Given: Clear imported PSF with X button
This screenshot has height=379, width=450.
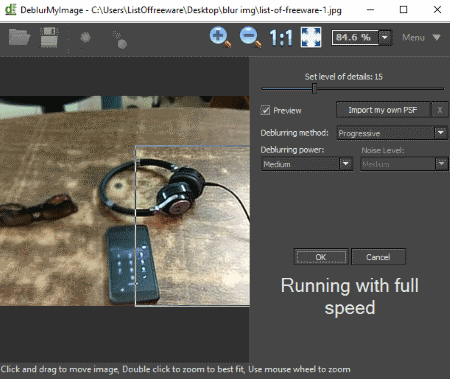Looking at the screenshot, I should click(440, 110).
